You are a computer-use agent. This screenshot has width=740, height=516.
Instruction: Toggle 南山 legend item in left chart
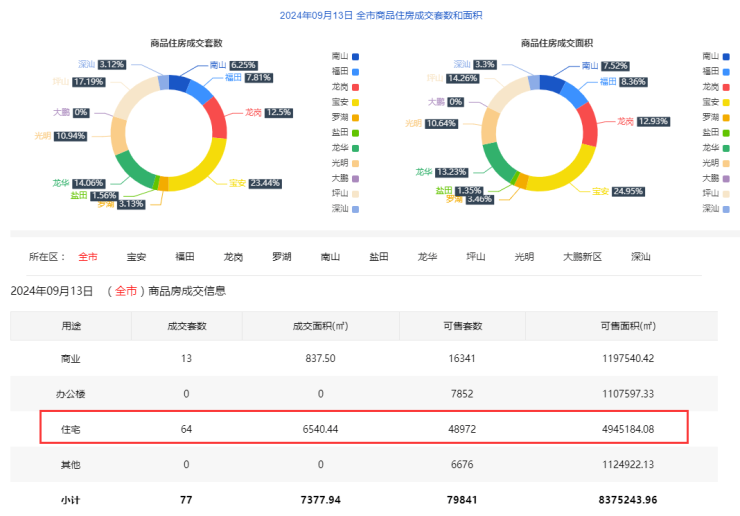point(344,56)
